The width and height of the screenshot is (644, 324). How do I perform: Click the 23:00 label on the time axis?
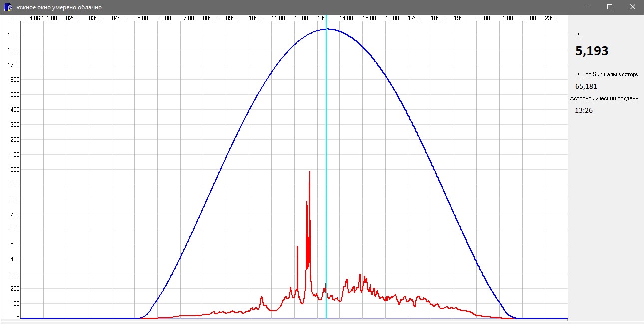[552, 18]
